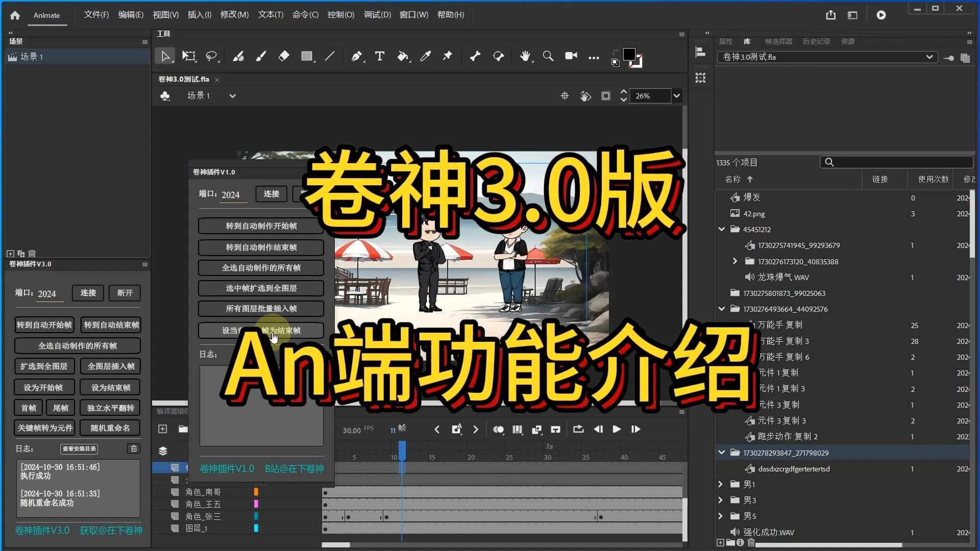Select the Selection arrow tool
Viewport: 980px width, 551px height.
click(x=165, y=56)
